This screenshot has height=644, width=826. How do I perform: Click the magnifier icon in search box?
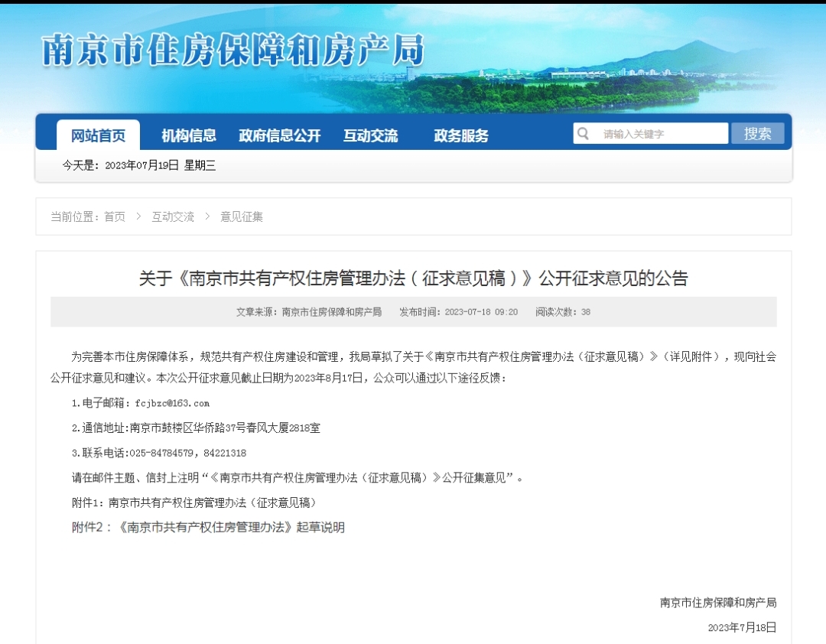583,133
